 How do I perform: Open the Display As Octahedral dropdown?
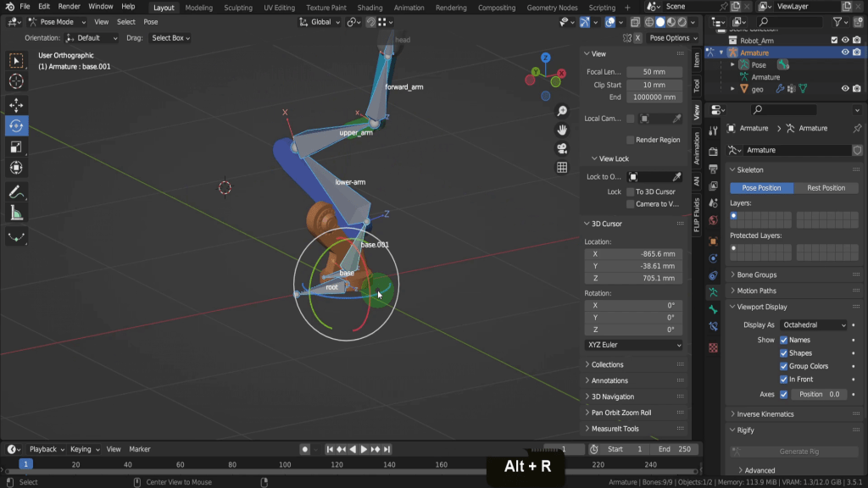tap(814, 325)
